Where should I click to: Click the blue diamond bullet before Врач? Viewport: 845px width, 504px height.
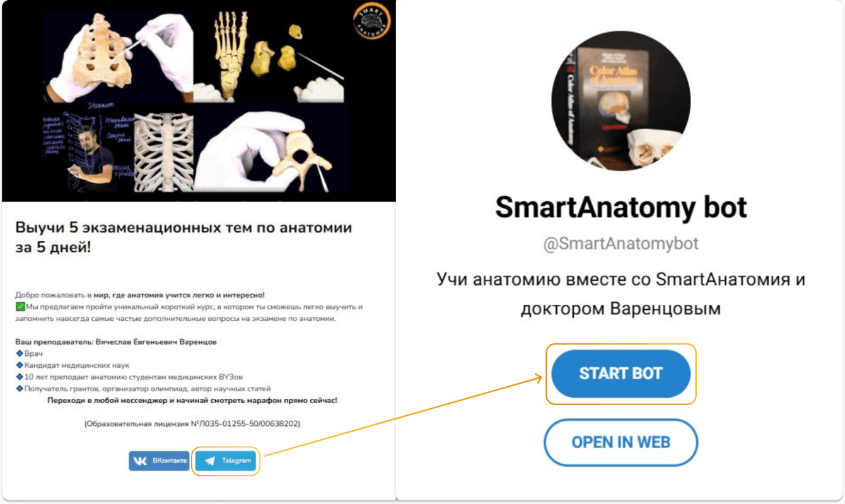pos(19,353)
